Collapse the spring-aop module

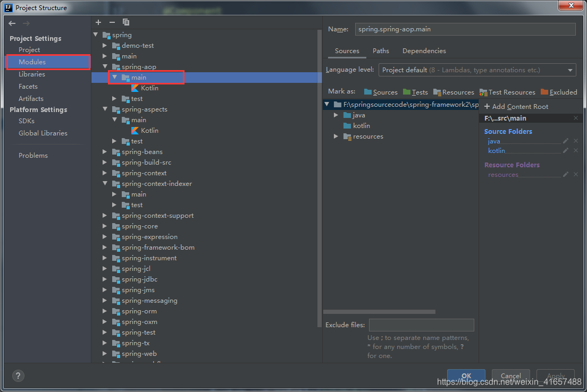[105, 66]
